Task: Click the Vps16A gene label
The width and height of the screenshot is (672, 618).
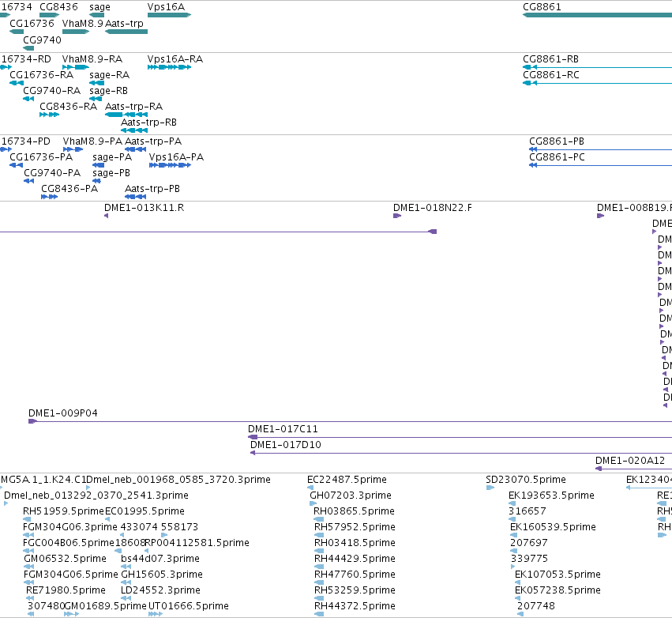Action: [x=166, y=7]
